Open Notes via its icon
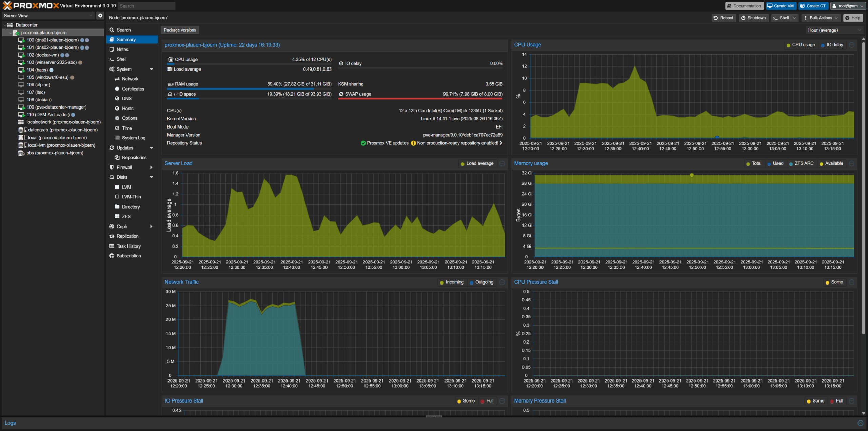Viewport: 868px width, 431px height. (x=112, y=50)
